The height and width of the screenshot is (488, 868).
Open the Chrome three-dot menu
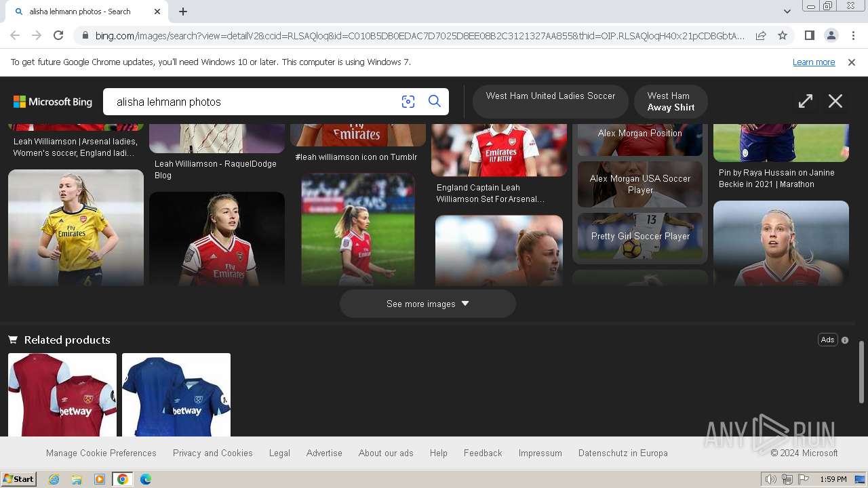point(853,36)
